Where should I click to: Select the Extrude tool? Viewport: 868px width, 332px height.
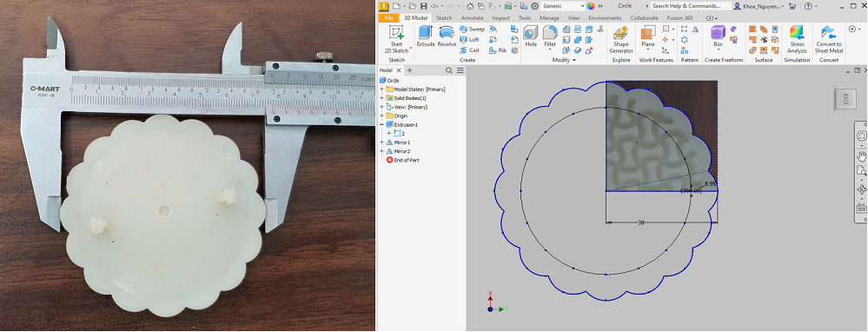tap(426, 37)
